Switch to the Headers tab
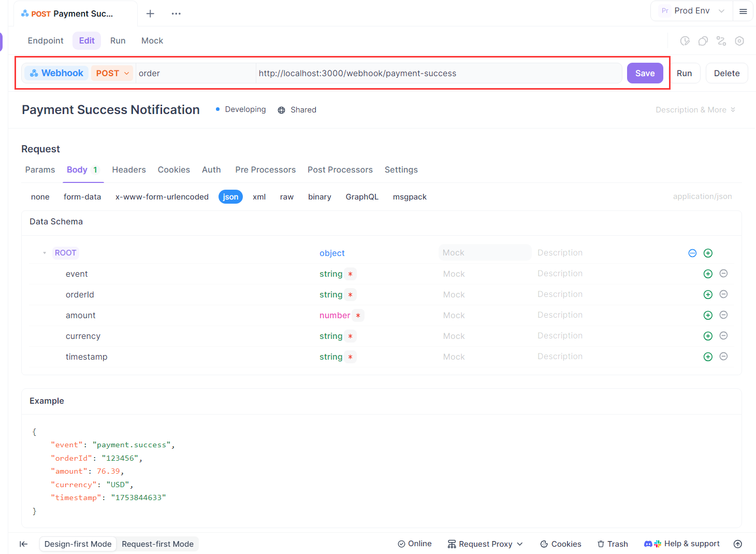 129,170
